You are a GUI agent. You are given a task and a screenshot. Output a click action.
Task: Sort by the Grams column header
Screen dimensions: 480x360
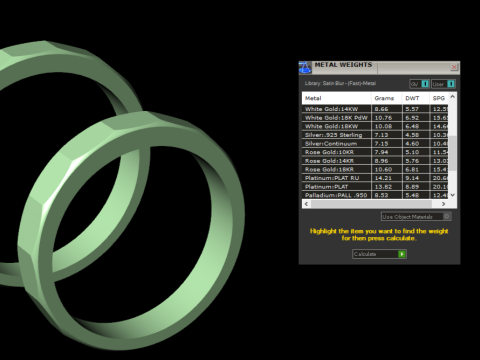click(387, 98)
